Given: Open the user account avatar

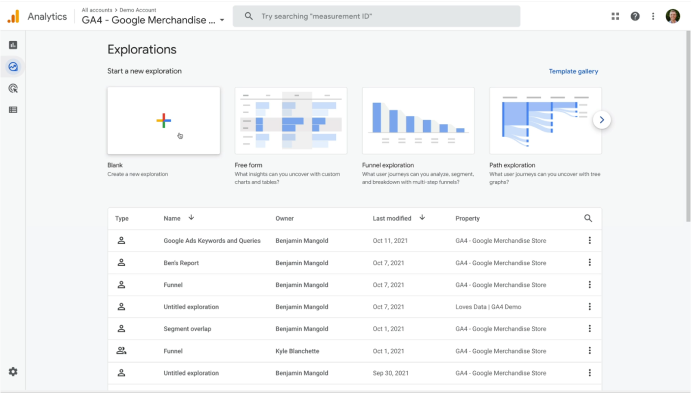Looking at the screenshot, I should 672,16.
